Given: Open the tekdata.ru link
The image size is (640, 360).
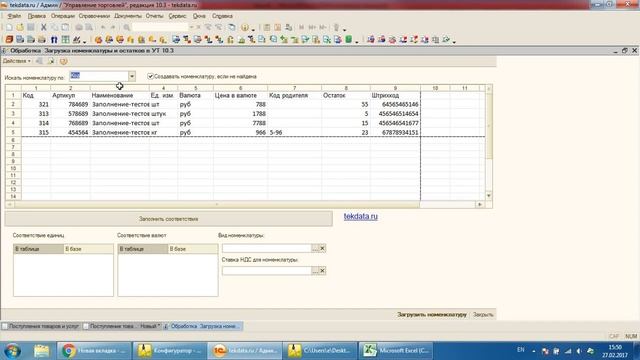Looking at the screenshot, I should (361, 216).
